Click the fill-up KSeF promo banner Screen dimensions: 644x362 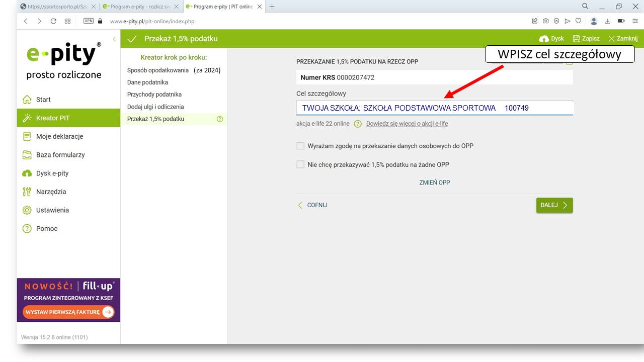coord(68,300)
